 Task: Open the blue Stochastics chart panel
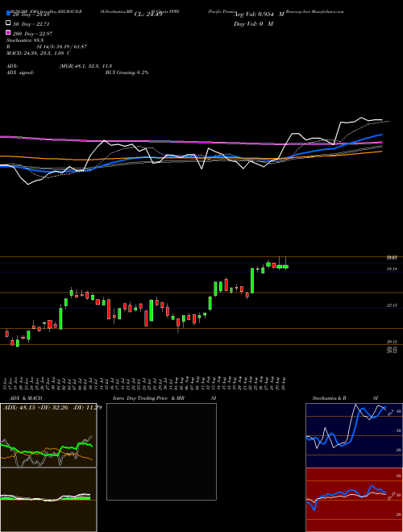coord(354,435)
